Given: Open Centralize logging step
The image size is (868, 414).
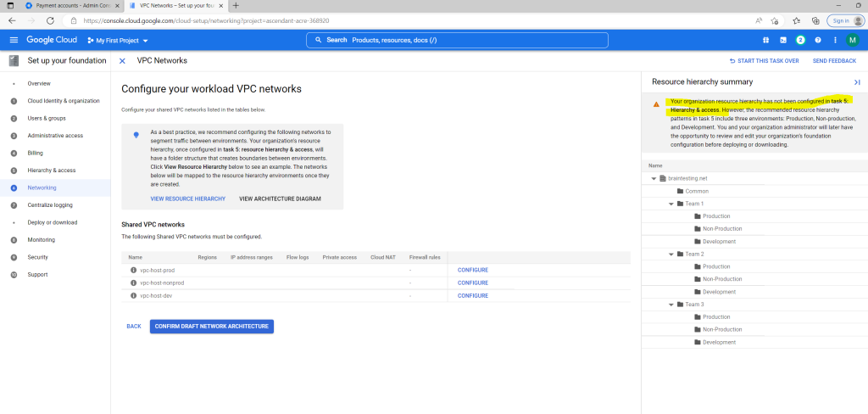Looking at the screenshot, I should pos(50,205).
